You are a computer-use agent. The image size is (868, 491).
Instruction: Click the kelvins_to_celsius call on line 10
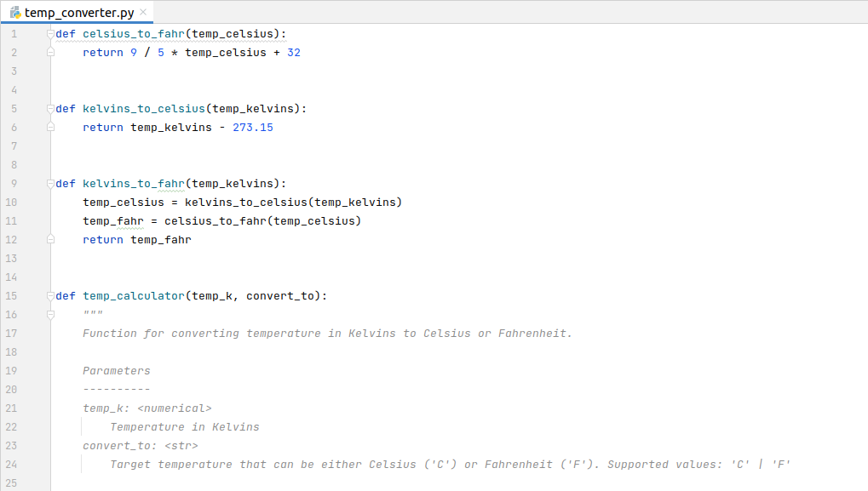(246, 203)
